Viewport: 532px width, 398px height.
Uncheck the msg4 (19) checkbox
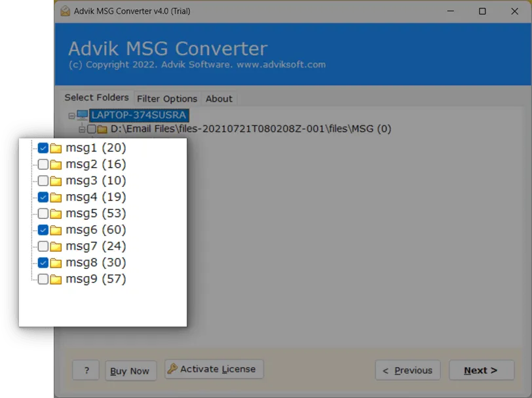point(43,197)
